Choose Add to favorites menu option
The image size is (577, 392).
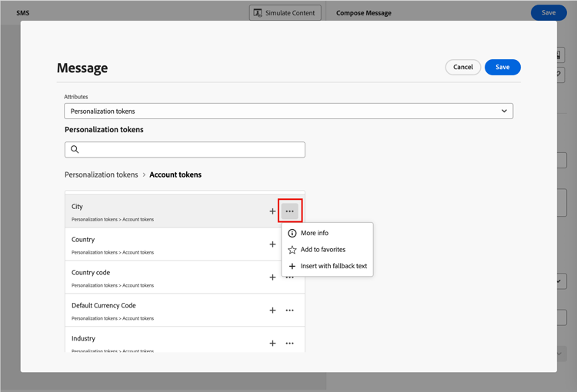[322, 250]
